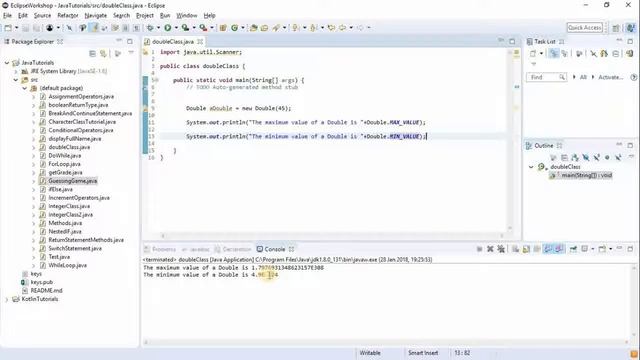Viewport: 640px width, 360px height.
Task: Toggle Show Console When Standard Out Changes
Action: 548,249
